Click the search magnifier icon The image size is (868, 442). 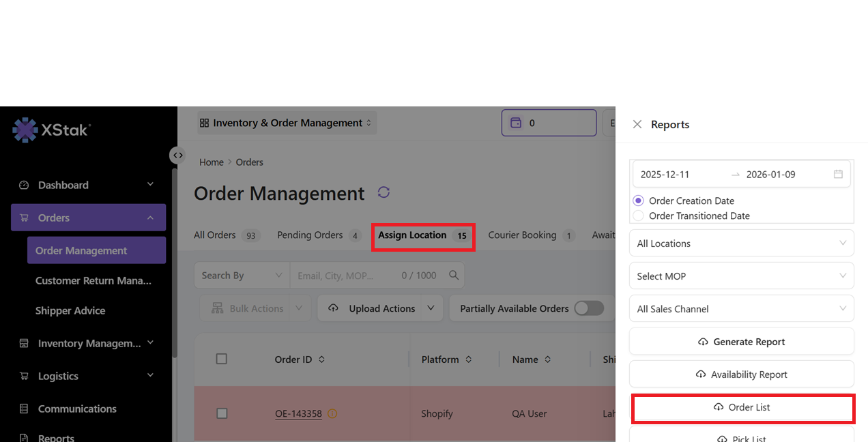click(x=454, y=276)
